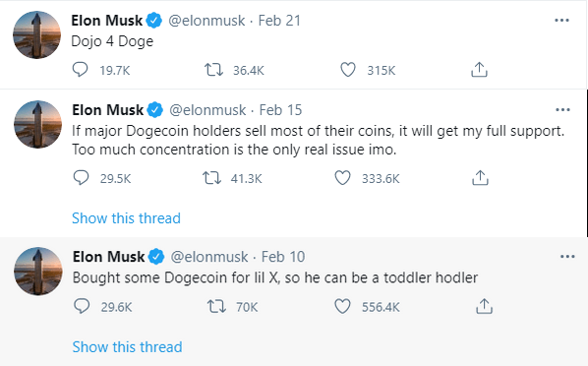Image resolution: width=588 pixels, height=366 pixels.
Task: Open the @elonmusk handle on the Feb 15 tweet
Action: 207,110
